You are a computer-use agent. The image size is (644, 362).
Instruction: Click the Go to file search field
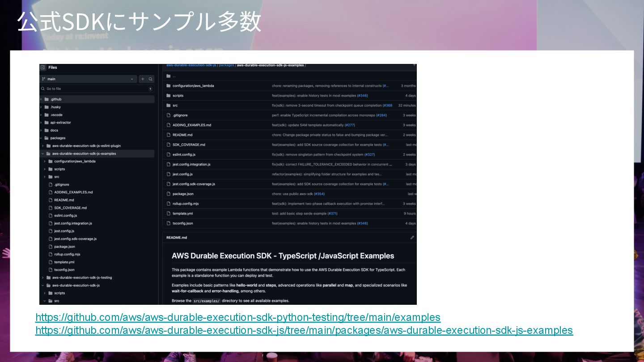pos(97,89)
